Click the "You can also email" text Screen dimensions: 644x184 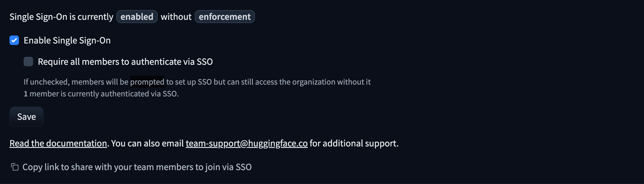tap(147, 143)
